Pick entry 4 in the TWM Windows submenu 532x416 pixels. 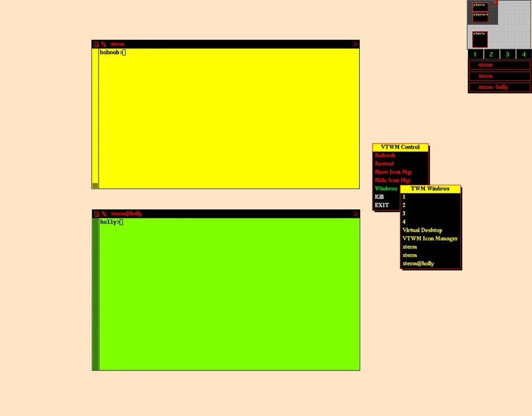pyautogui.click(x=430, y=222)
